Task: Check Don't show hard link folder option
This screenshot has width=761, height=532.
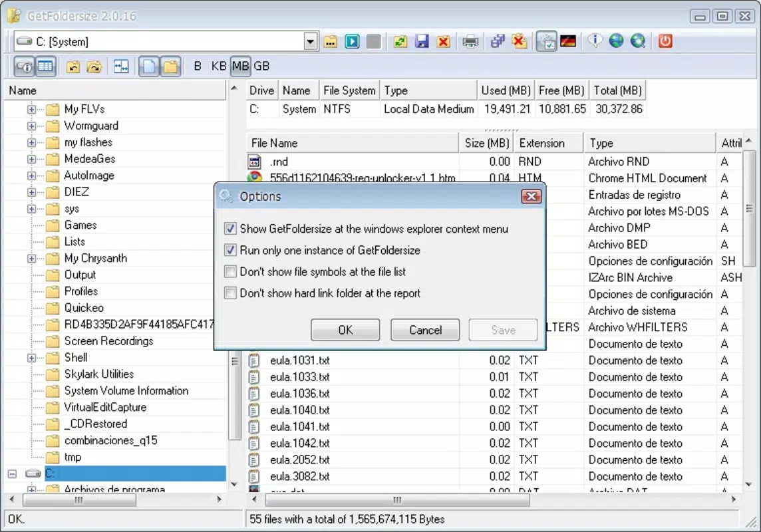Action: pyautogui.click(x=231, y=293)
